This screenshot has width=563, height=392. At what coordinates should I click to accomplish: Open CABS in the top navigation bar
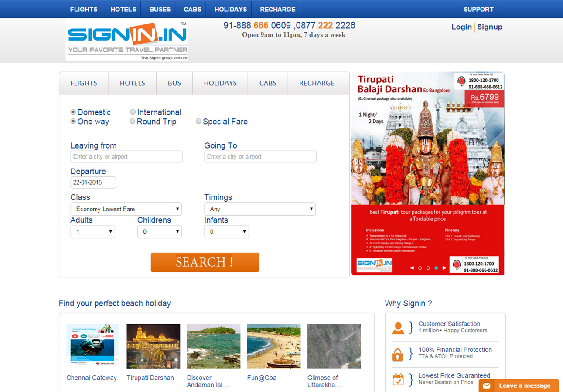tap(192, 9)
